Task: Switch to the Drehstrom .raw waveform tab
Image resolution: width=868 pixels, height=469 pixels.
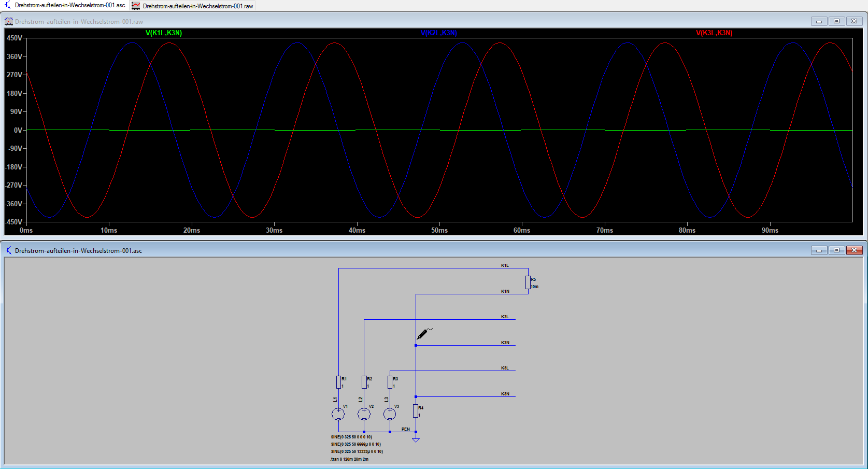Action: [x=193, y=6]
